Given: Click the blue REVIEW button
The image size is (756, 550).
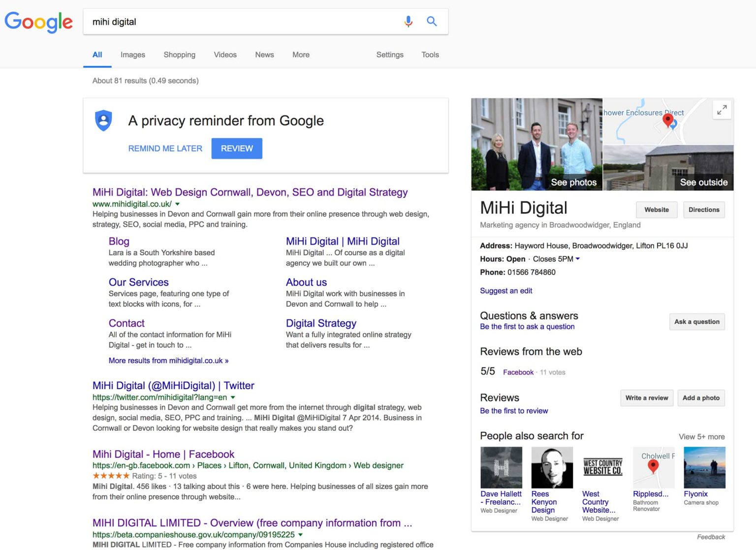Looking at the screenshot, I should (x=237, y=149).
